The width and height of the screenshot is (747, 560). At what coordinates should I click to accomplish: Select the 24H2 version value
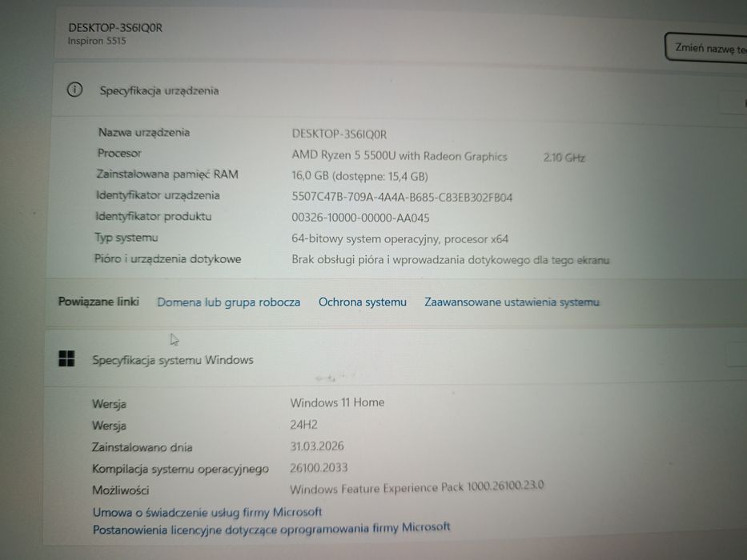304,424
